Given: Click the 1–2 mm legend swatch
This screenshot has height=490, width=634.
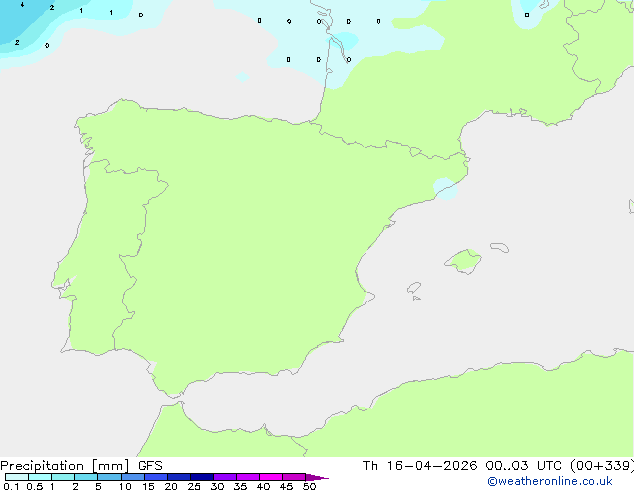Looking at the screenshot, I should [63, 477].
